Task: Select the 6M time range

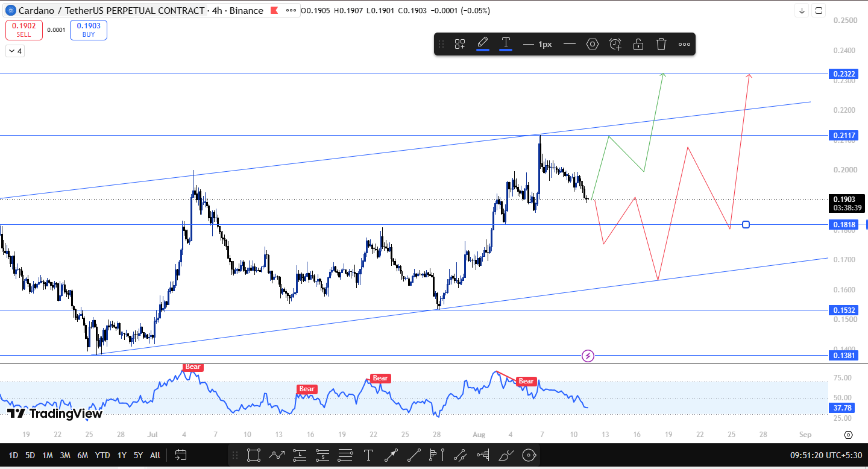Action: pyautogui.click(x=83, y=455)
